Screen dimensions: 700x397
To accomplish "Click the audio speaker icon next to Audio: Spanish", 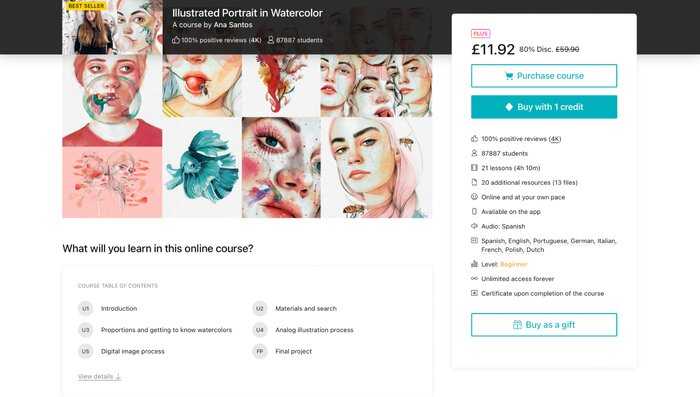I will [474, 226].
